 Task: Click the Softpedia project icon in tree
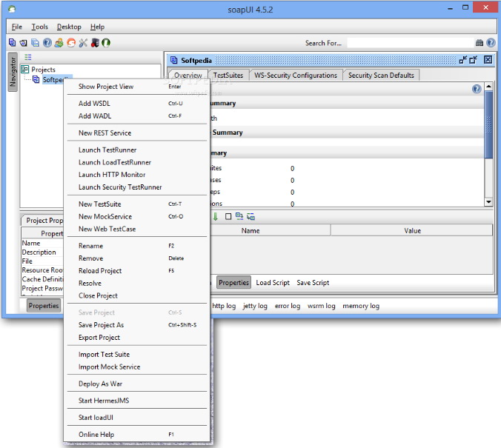point(36,79)
